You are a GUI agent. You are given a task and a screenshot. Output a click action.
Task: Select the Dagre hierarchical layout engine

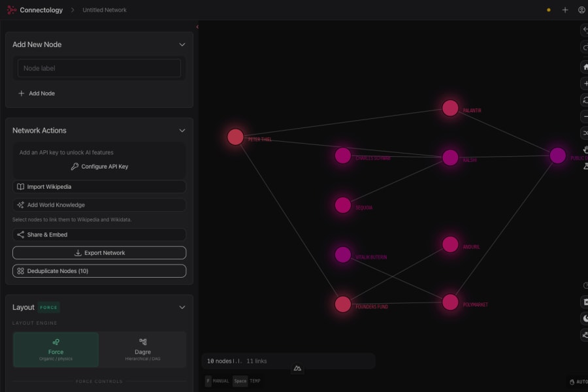(x=142, y=350)
